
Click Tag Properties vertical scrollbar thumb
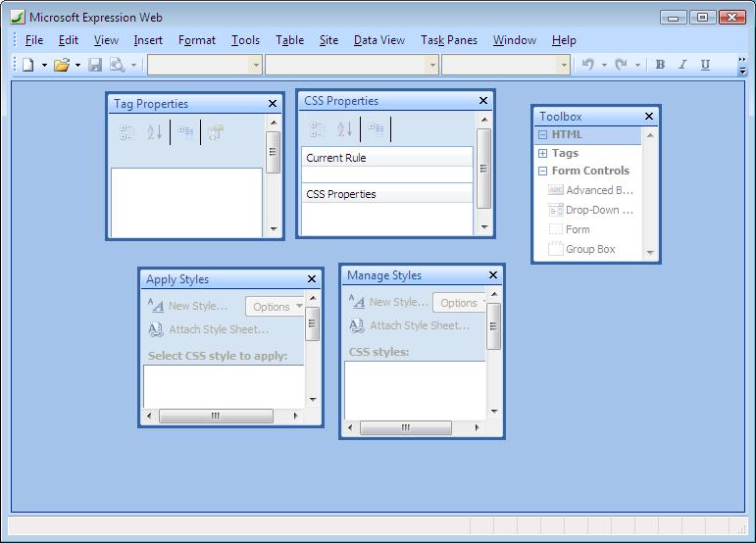(x=273, y=152)
